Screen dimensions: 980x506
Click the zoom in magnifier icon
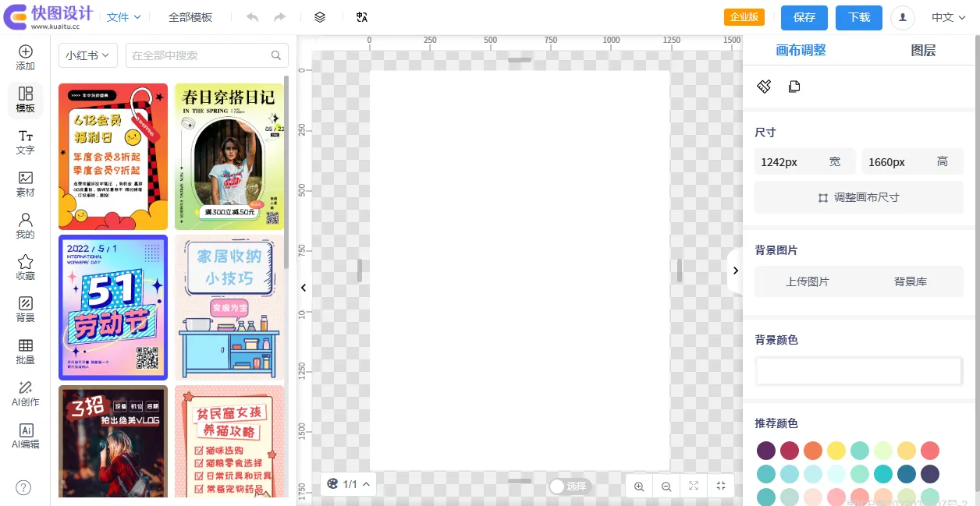pos(639,486)
